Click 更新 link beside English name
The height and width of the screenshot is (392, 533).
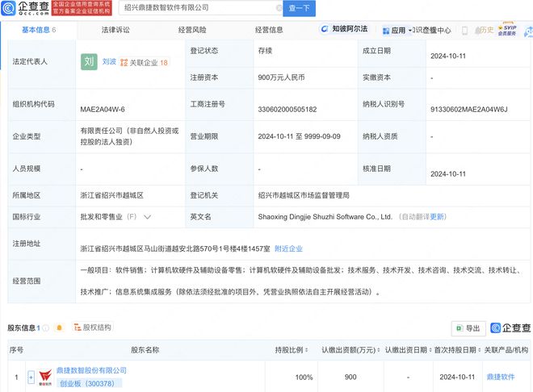click(437, 217)
